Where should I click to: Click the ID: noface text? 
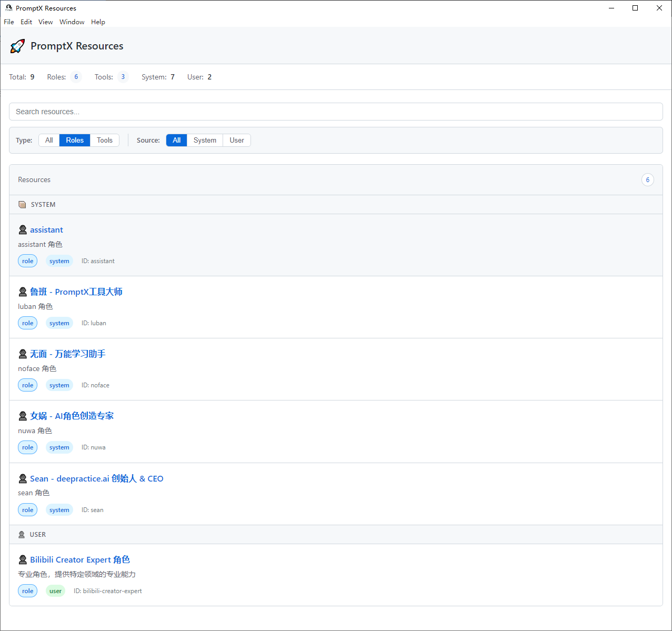point(95,385)
